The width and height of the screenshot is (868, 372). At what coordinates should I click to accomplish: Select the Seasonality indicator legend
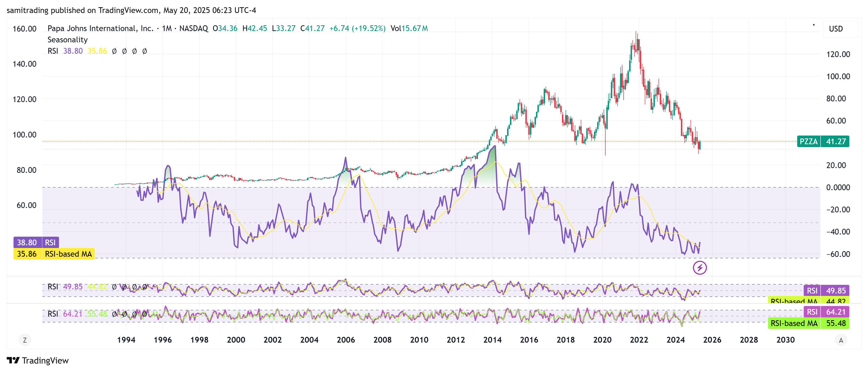67,40
